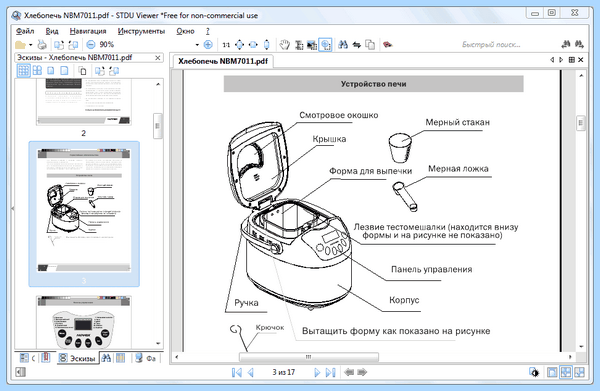Toggle small thumbnails grid view
The height and width of the screenshot is (391, 600).
[23, 71]
